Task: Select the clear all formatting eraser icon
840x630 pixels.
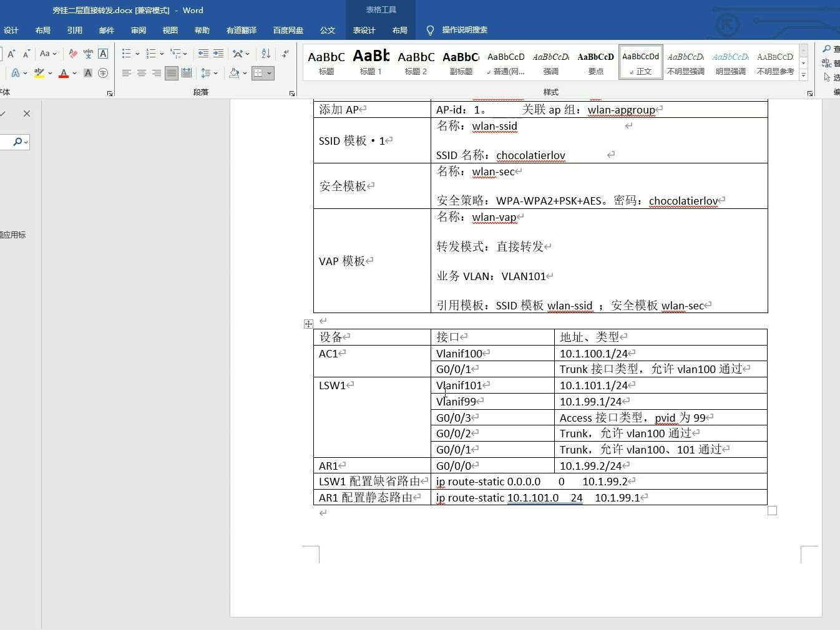Action: (73, 52)
